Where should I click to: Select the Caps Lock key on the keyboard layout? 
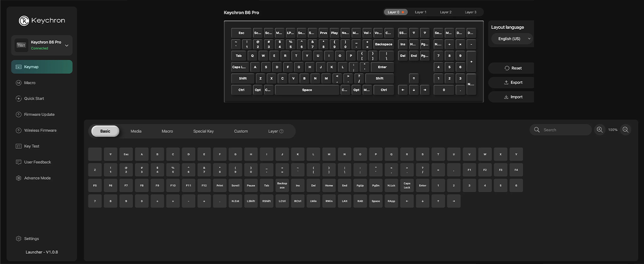tap(240, 67)
